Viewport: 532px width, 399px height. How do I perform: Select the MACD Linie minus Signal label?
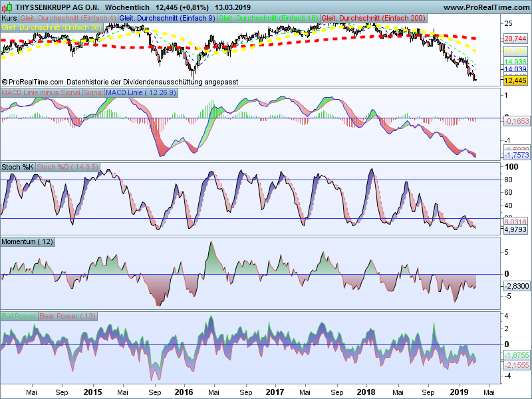point(41,92)
